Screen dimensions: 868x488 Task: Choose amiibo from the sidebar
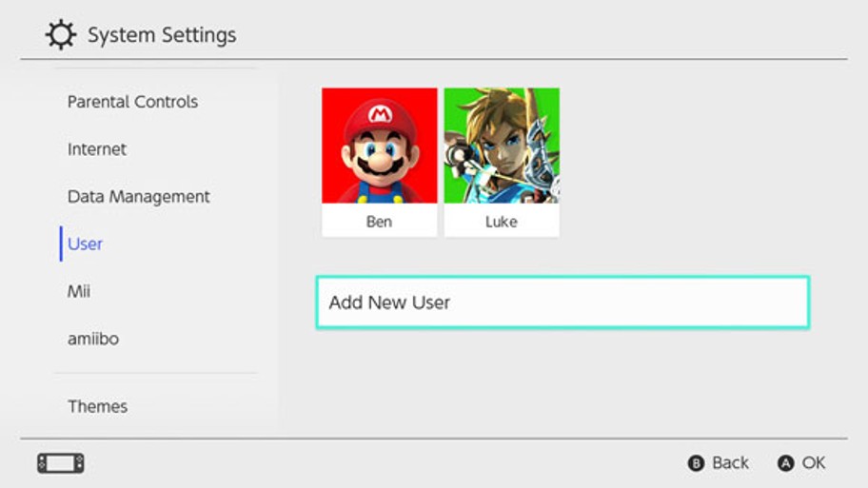93,339
